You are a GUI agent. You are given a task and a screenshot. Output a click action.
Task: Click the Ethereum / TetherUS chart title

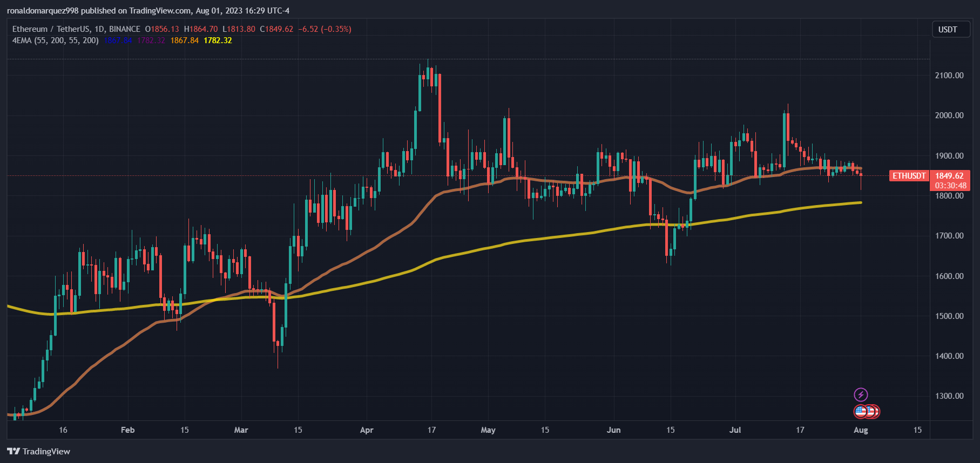76,29
